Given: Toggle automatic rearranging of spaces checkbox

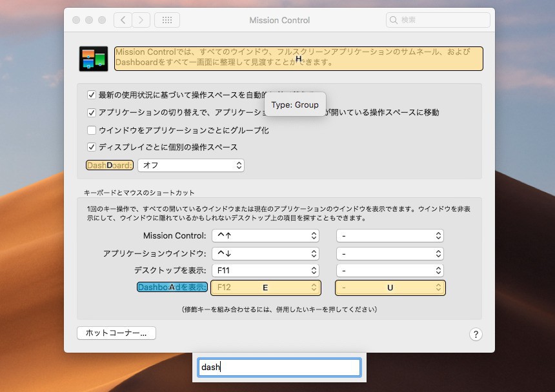Looking at the screenshot, I should 92,95.
